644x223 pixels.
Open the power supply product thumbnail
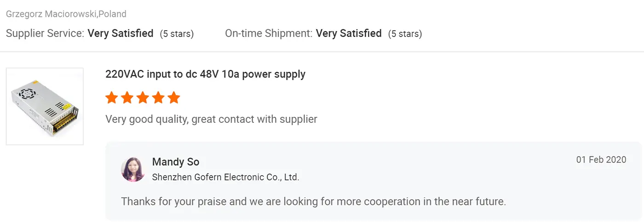(45, 107)
